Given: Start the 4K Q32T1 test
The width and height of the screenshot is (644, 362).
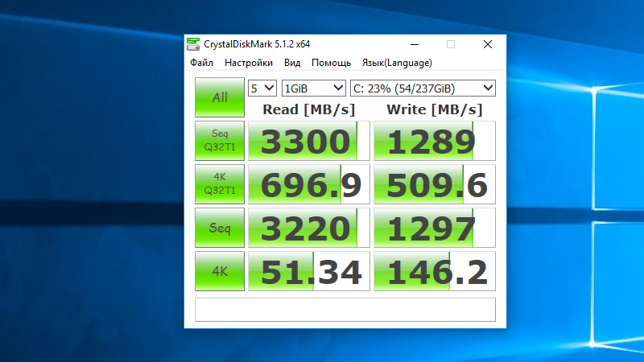Looking at the screenshot, I should (220, 184).
